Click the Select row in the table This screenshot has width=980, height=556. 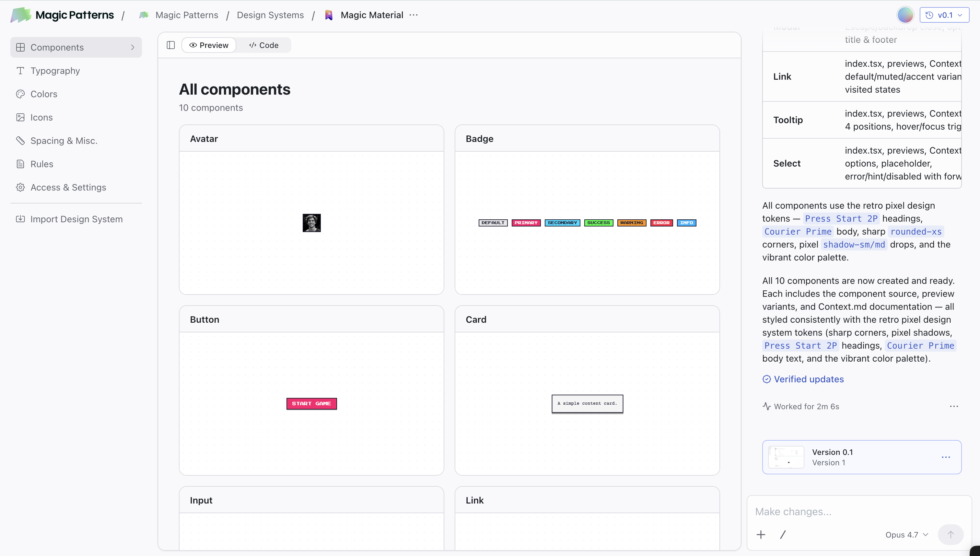pos(862,163)
